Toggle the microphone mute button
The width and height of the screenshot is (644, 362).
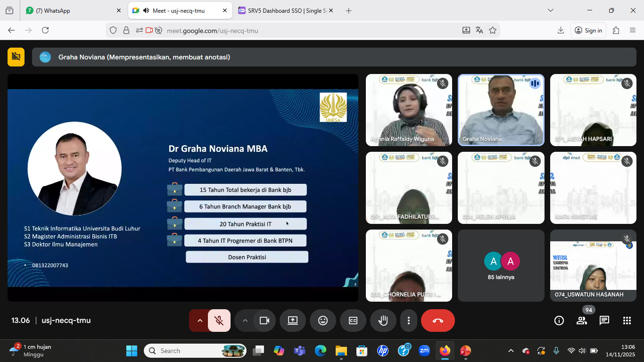tap(219, 321)
